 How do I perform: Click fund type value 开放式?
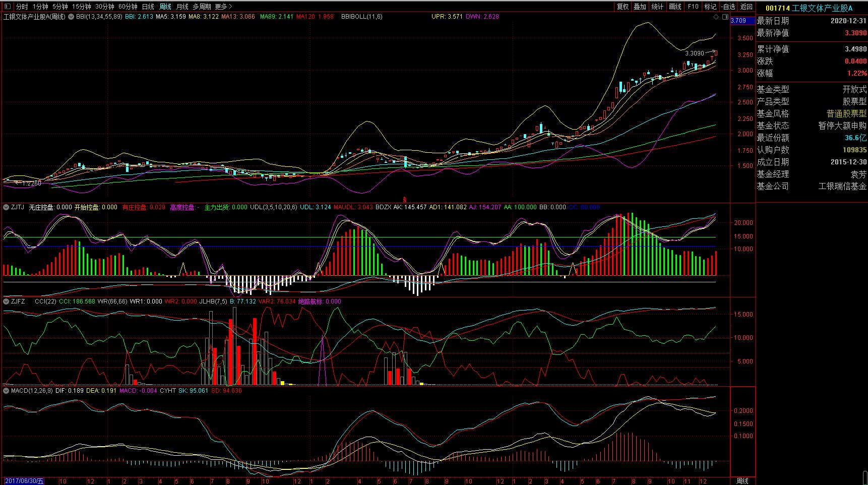[855, 90]
